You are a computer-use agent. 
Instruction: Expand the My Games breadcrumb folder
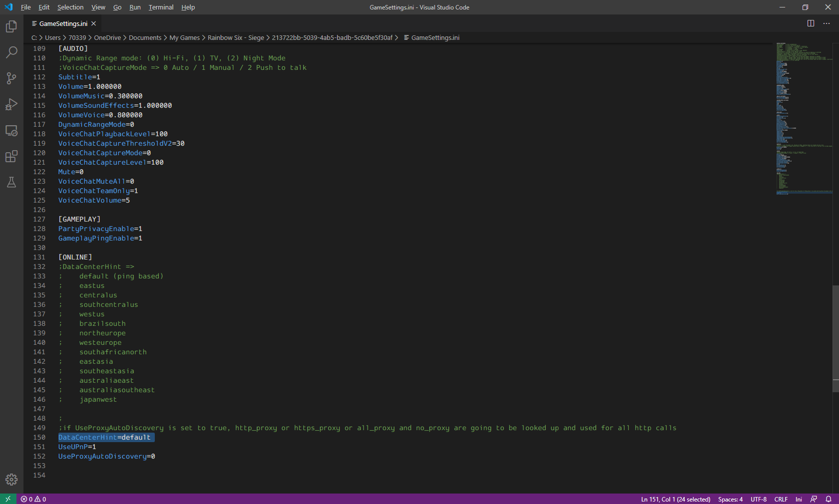(184, 37)
